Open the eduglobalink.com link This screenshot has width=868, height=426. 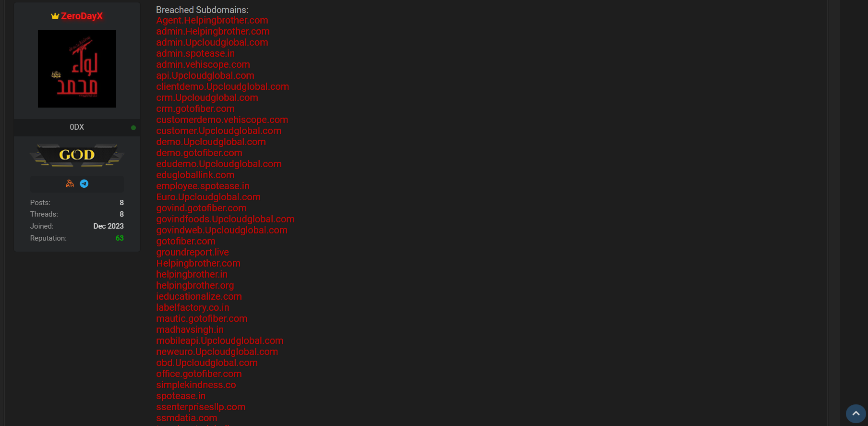pyautogui.click(x=195, y=175)
